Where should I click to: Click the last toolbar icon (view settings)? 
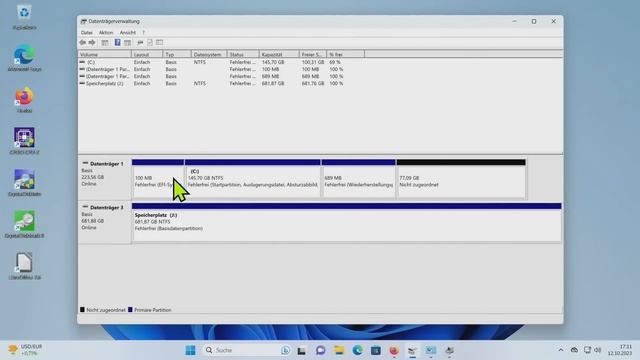pos(160,42)
